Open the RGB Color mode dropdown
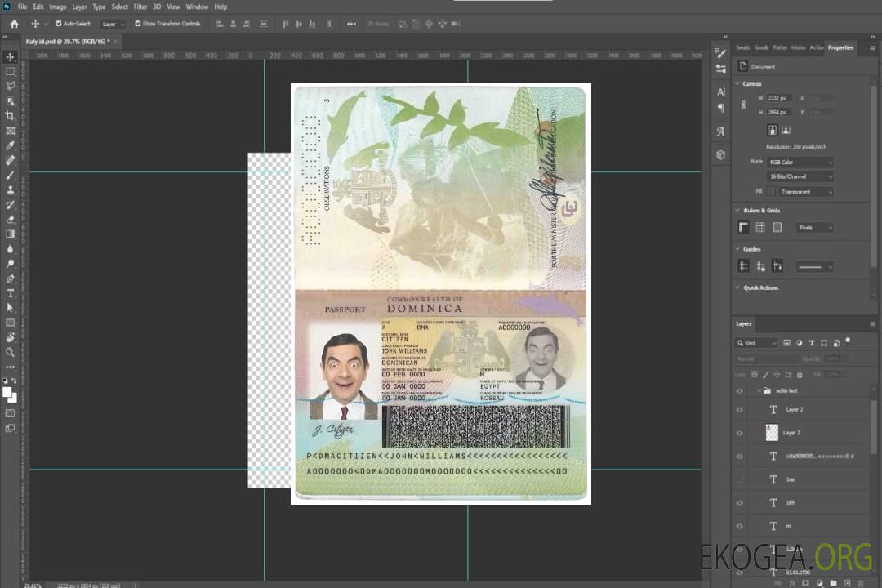Screen dimensions: 882x588 (800, 162)
